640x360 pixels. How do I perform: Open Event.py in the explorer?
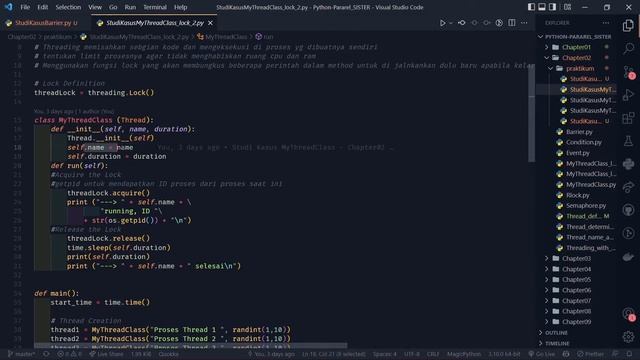click(x=579, y=153)
